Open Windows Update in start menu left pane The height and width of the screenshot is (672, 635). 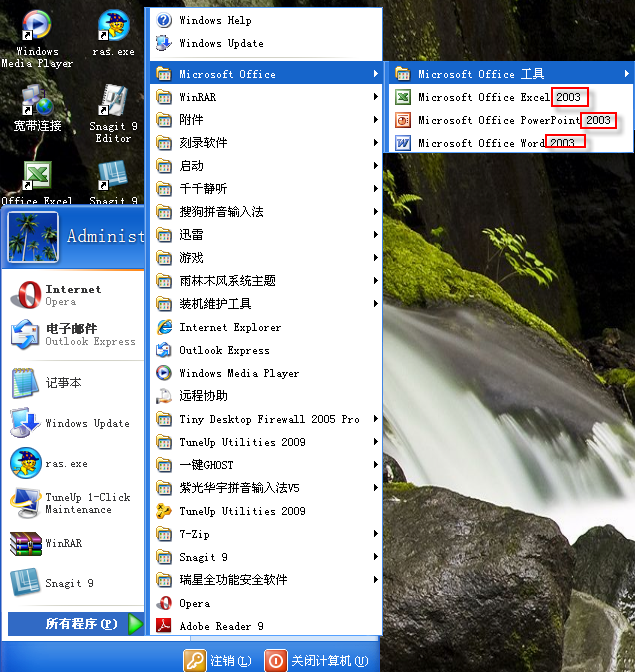coord(73,423)
